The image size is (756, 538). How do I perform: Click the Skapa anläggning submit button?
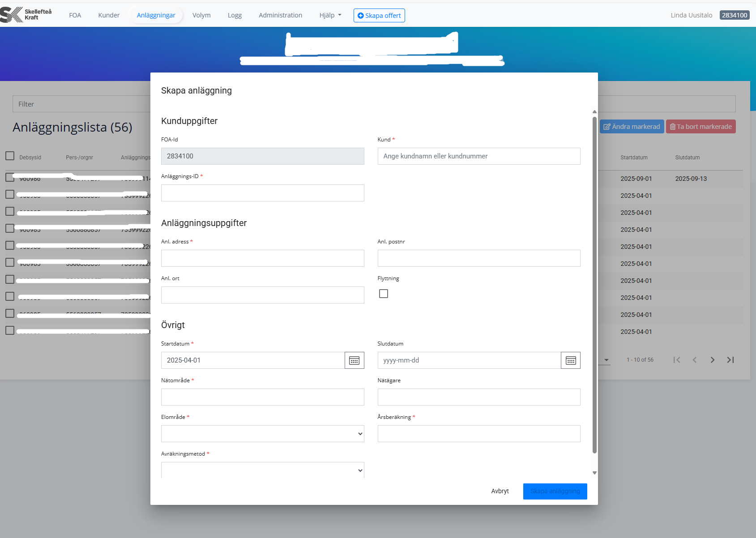[555, 491]
